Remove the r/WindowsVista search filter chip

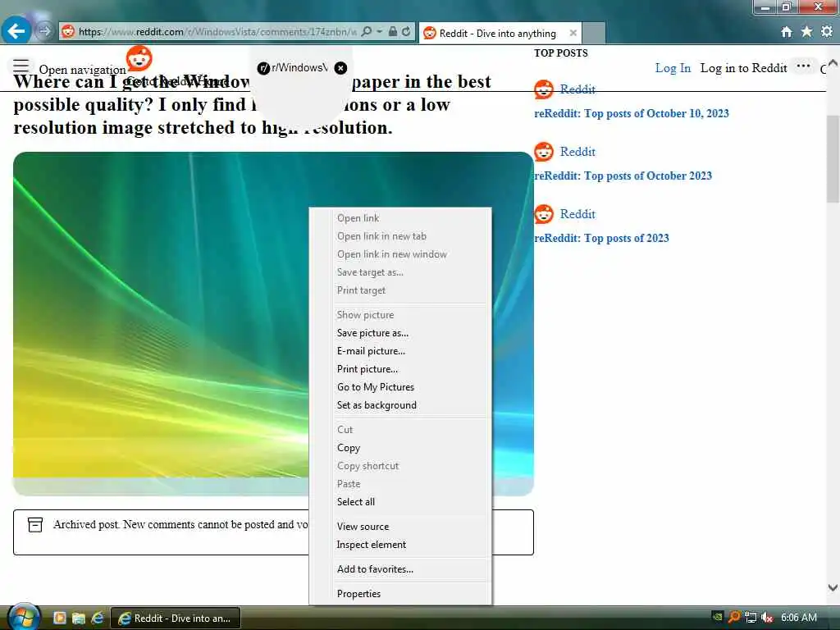click(x=340, y=68)
